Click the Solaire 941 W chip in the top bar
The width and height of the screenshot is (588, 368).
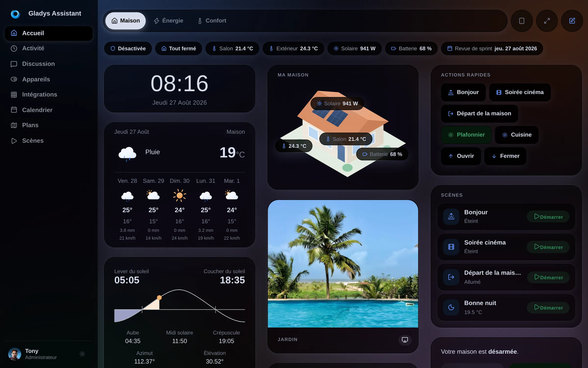click(x=355, y=49)
